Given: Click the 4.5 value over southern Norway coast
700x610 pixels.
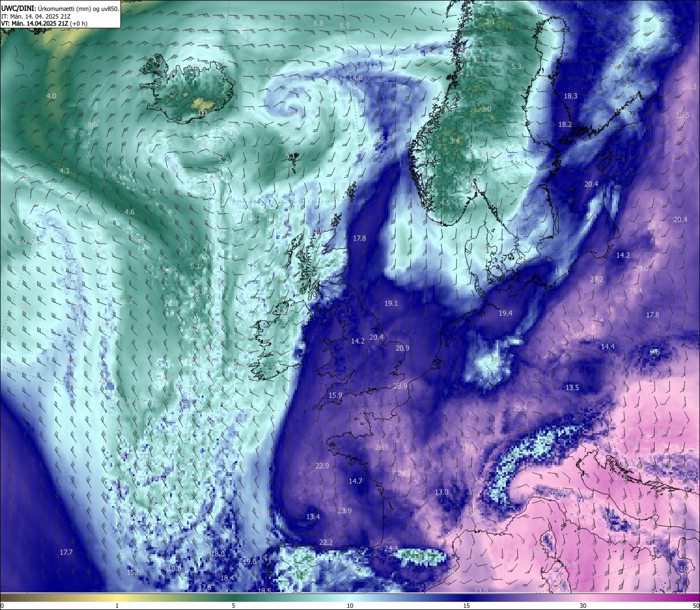Looking at the screenshot, I should coord(445,202).
